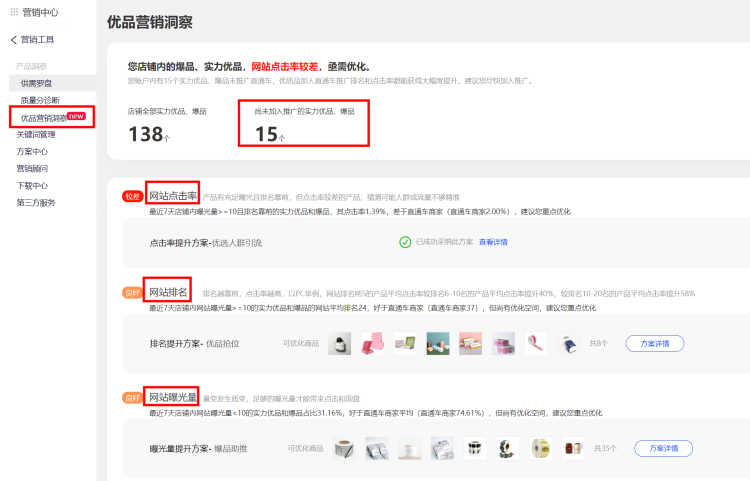Open first product thumbnail in 曝光量提升方案 row

[x=344, y=448]
